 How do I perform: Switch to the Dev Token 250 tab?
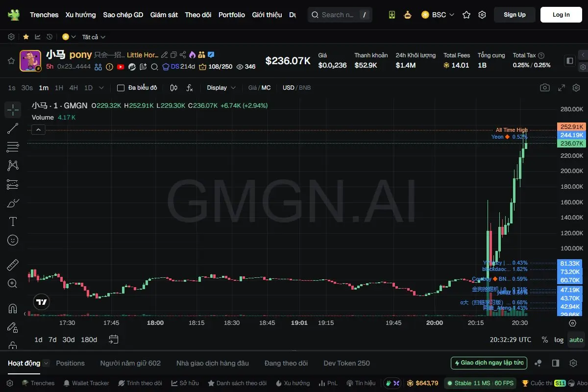(x=347, y=363)
